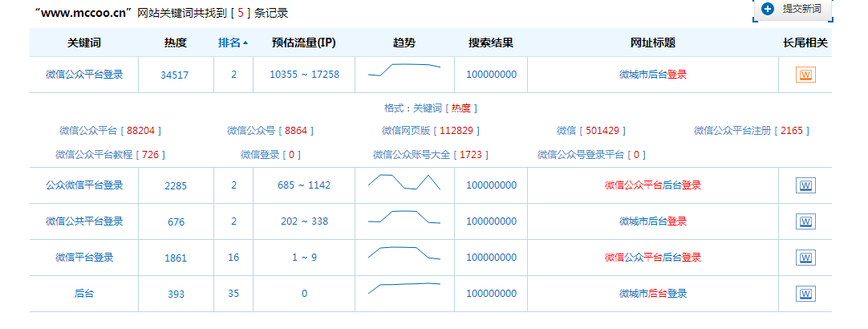Open 微城市后台登录 title in 后台 row
The width and height of the screenshot is (868, 329).
pos(653,293)
